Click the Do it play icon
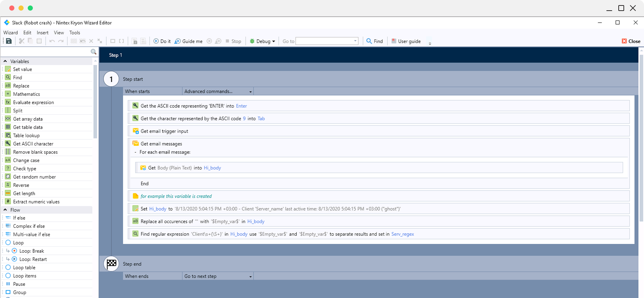 tap(156, 41)
